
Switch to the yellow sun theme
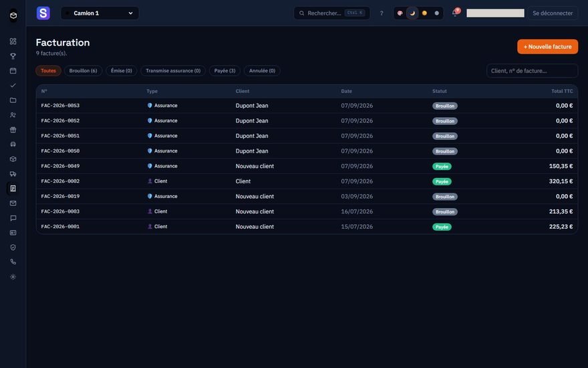(424, 13)
